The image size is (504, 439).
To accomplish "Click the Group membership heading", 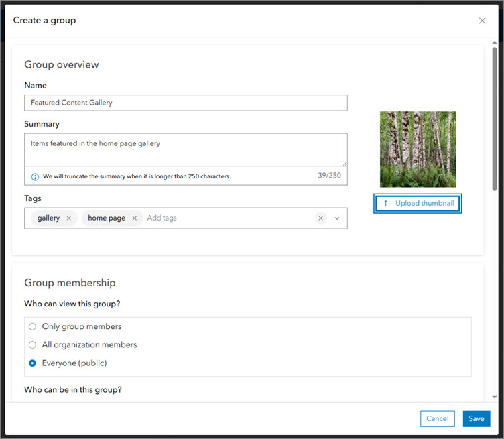I will pyautogui.click(x=70, y=283).
